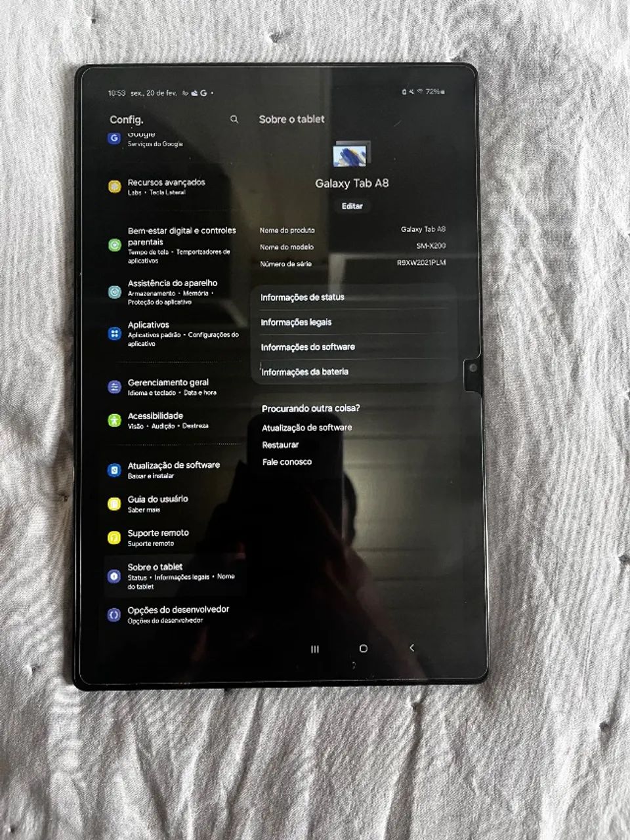Screen dimensions: 630x840
Task: Tap Opções do desenvolvedor braces icon
Action: click(x=114, y=615)
